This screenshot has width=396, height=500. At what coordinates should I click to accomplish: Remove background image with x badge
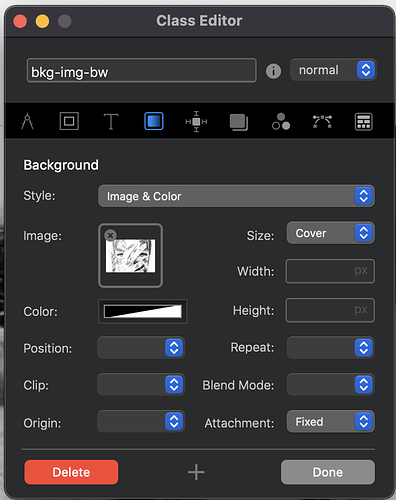pos(110,235)
